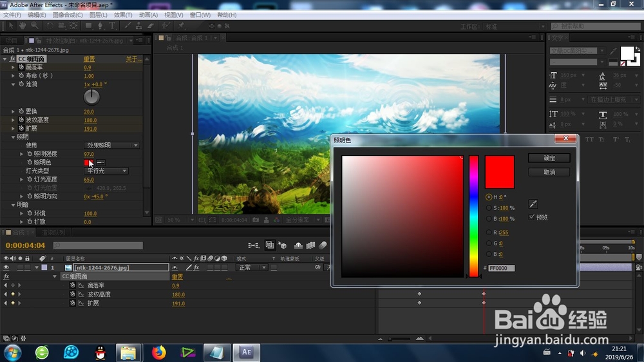The image size is (644, 362).
Task: Open the 50% magnification dropdown
Action: 180,220
